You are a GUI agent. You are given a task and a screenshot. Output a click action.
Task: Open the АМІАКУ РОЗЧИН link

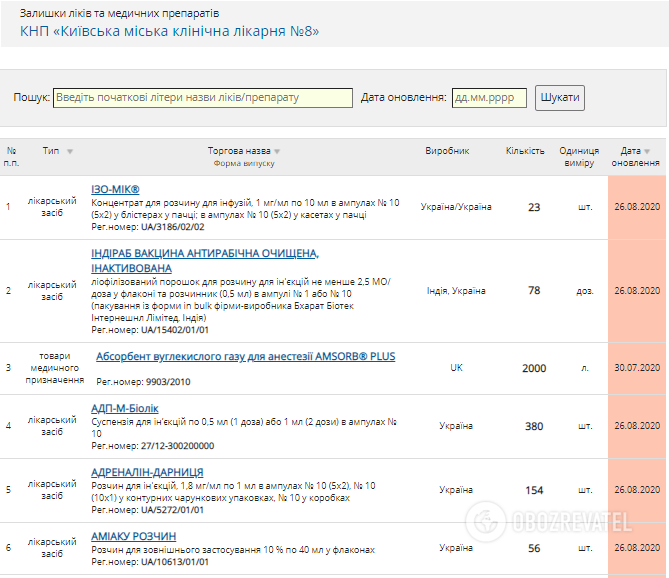pos(133,536)
